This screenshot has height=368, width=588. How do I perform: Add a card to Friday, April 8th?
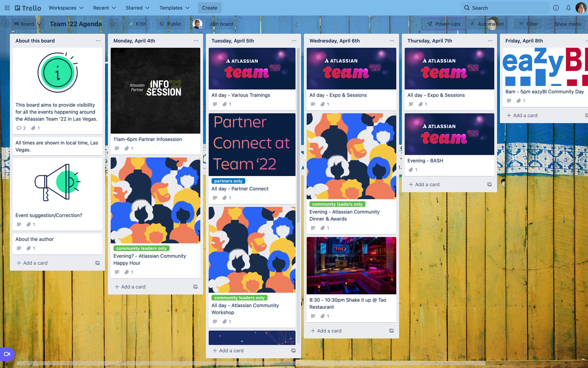(x=522, y=115)
